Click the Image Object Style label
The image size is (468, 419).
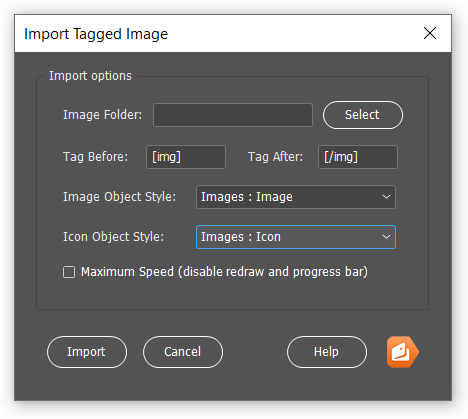(x=119, y=197)
